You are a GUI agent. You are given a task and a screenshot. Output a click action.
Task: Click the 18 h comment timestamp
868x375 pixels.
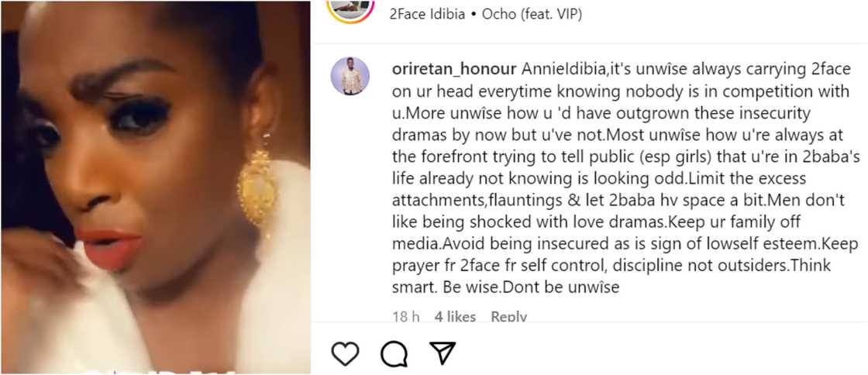click(406, 316)
